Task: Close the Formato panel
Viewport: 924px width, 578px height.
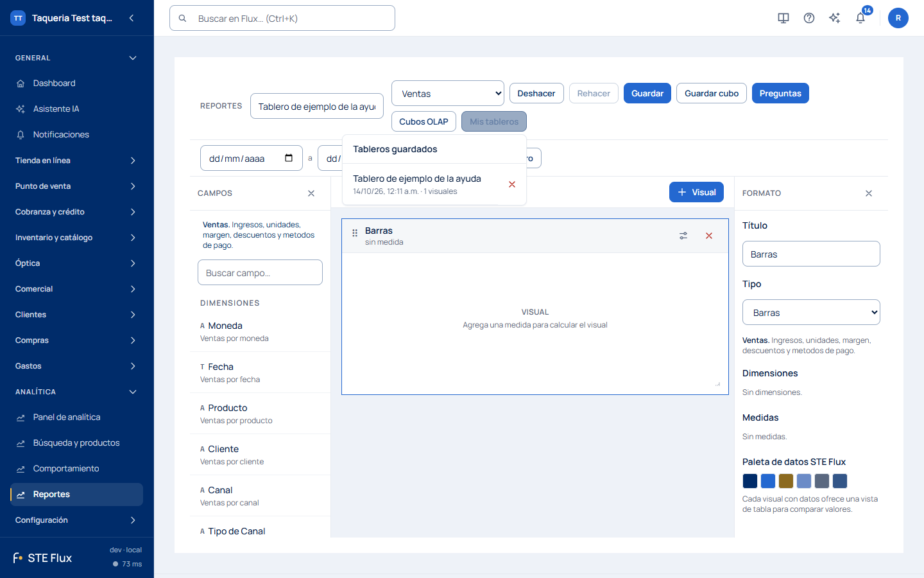Action: click(x=869, y=193)
